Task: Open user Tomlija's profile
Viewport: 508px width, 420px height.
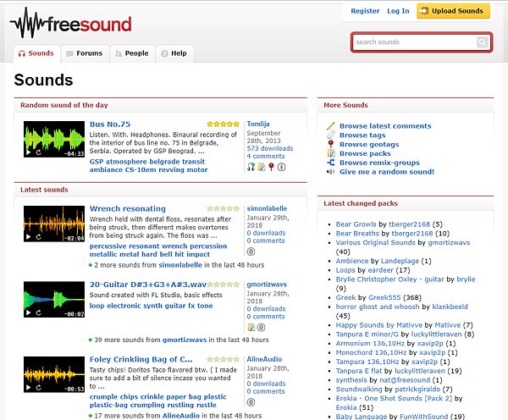Action: pyautogui.click(x=258, y=124)
